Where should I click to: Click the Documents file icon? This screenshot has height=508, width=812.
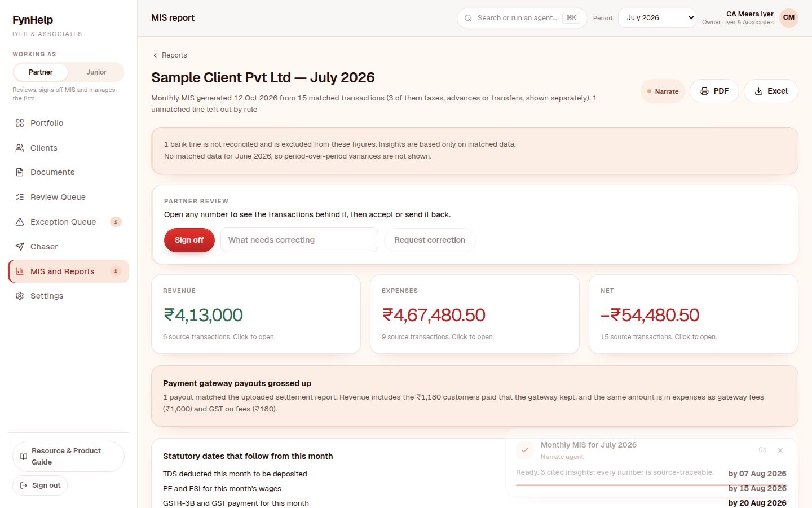click(x=20, y=172)
